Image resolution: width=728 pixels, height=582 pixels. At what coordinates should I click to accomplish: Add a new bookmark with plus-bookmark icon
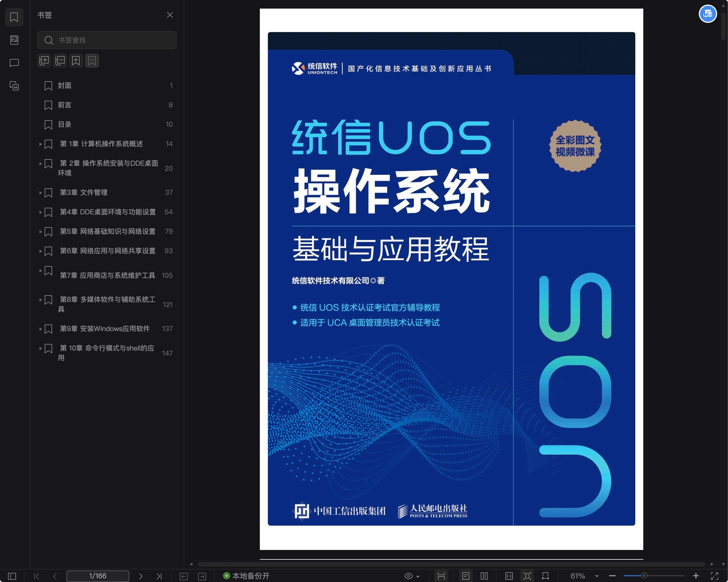pyautogui.click(x=76, y=61)
